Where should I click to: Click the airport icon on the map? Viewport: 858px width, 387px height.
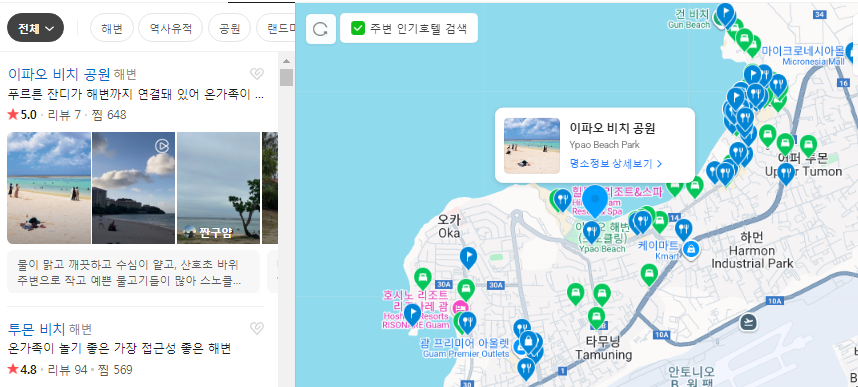click(747, 322)
